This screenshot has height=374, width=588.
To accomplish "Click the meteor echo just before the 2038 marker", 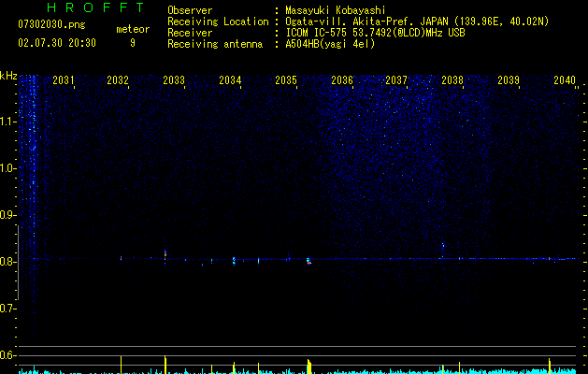I will coord(443,248).
